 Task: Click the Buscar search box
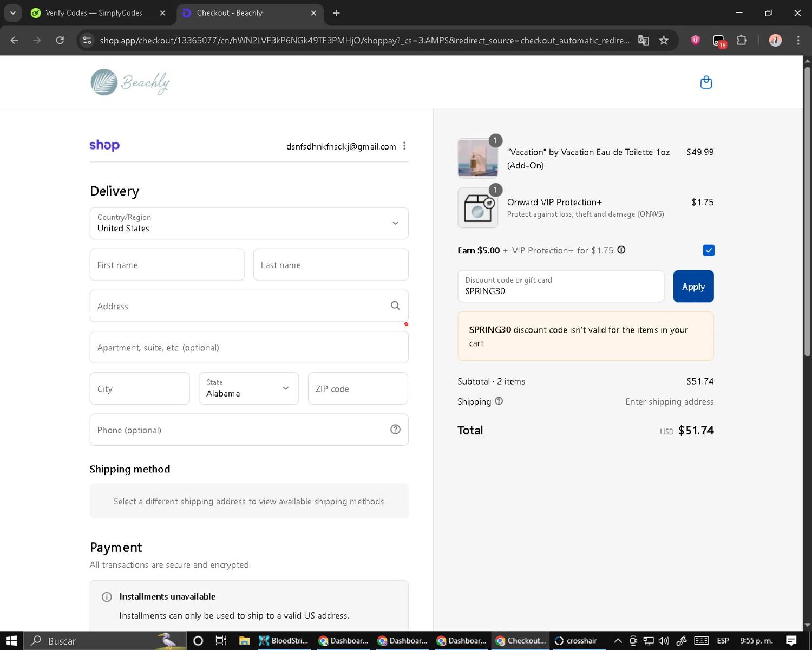tap(106, 641)
